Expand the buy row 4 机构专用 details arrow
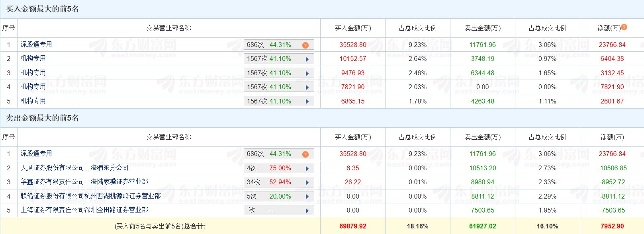Image resolution: width=644 pixels, height=234 pixels. click(x=307, y=88)
